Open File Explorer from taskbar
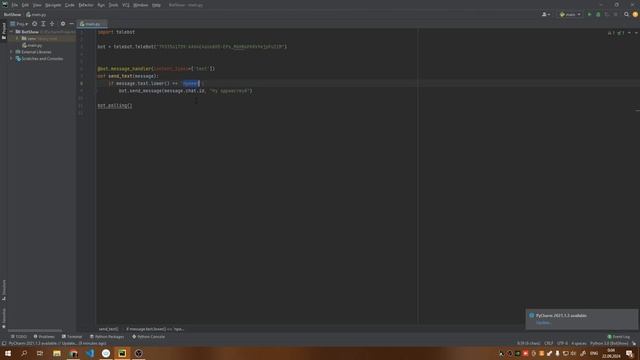The width and height of the screenshot is (640, 360). coord(57,353)
